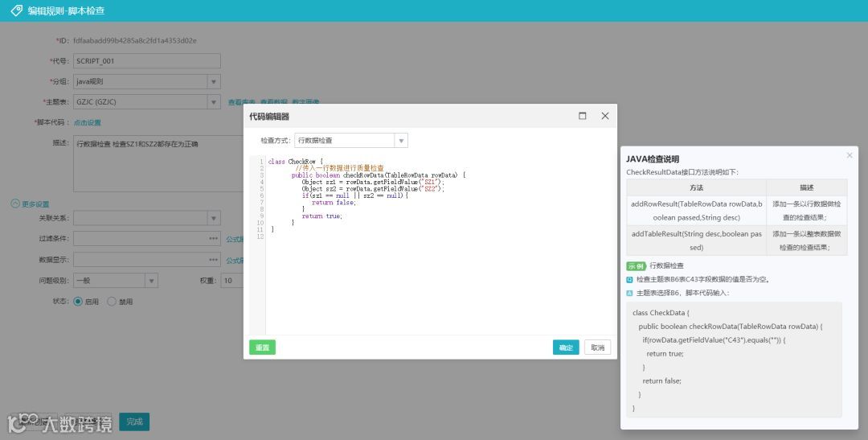The image size is (868, 440).
Task: Click the Q question icon in the help panel
Action: point(630,280)
